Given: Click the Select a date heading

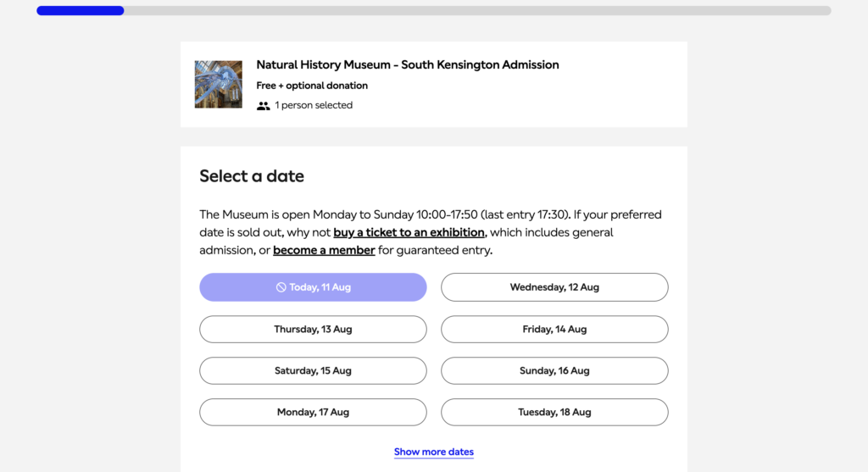Looking at the screenshot, I should (251, 176).
